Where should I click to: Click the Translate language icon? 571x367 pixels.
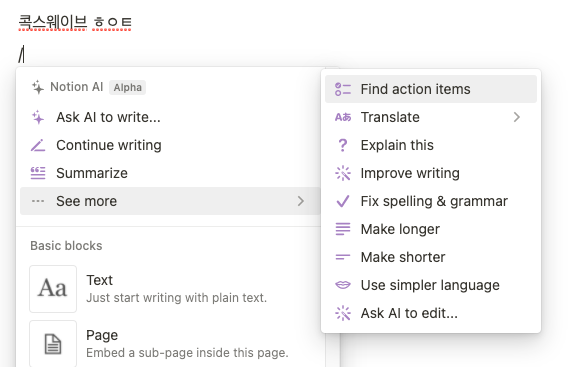(343, 117)
